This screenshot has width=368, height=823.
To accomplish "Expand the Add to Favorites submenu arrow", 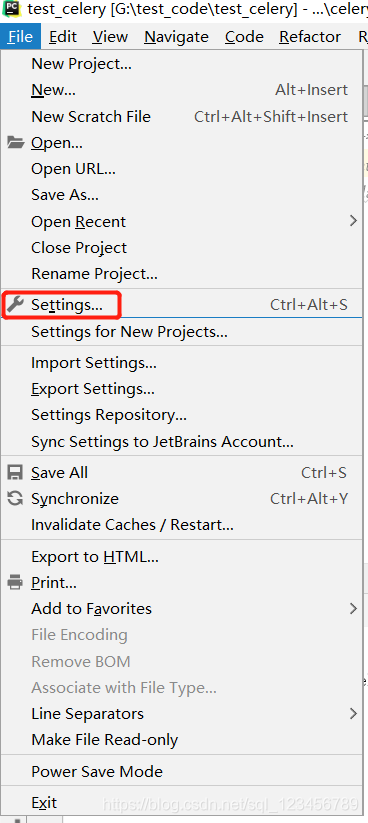I will click(x=353, y=608).
